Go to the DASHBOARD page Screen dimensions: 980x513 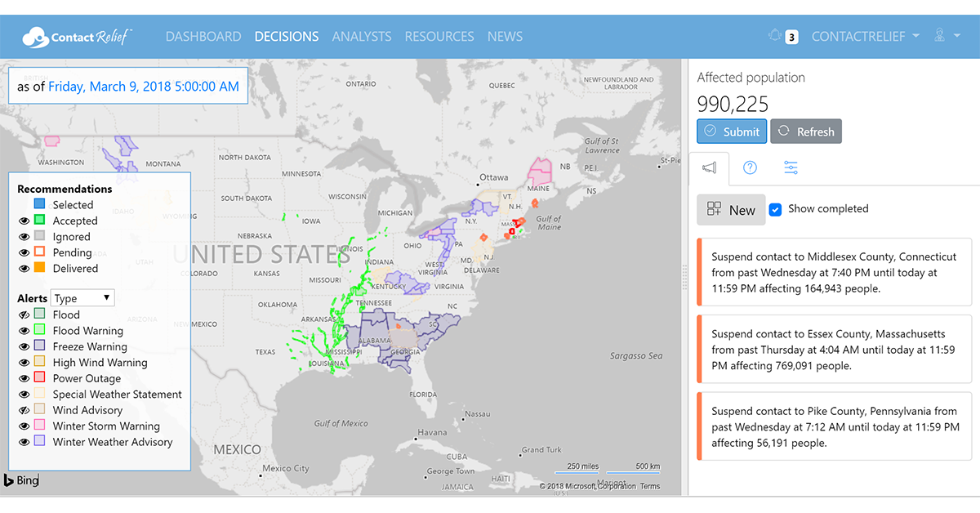point(203,37)
